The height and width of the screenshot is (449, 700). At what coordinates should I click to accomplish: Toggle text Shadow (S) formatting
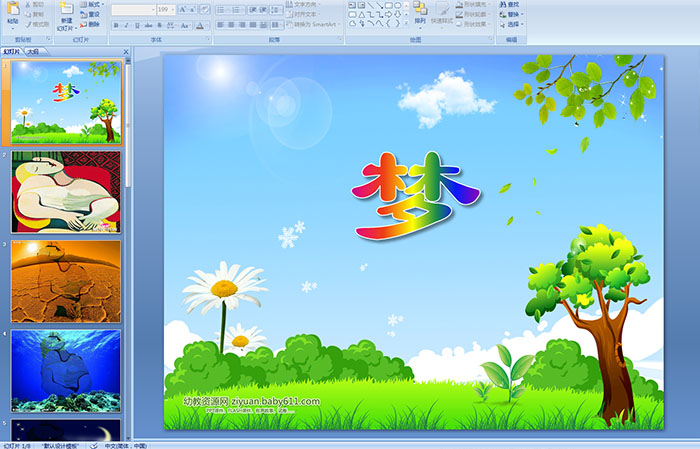159,25
